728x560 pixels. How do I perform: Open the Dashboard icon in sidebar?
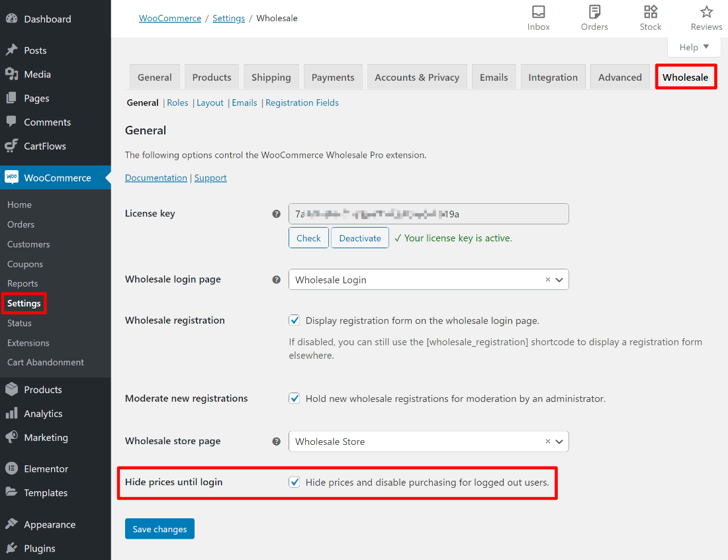[x=12, y=19]
